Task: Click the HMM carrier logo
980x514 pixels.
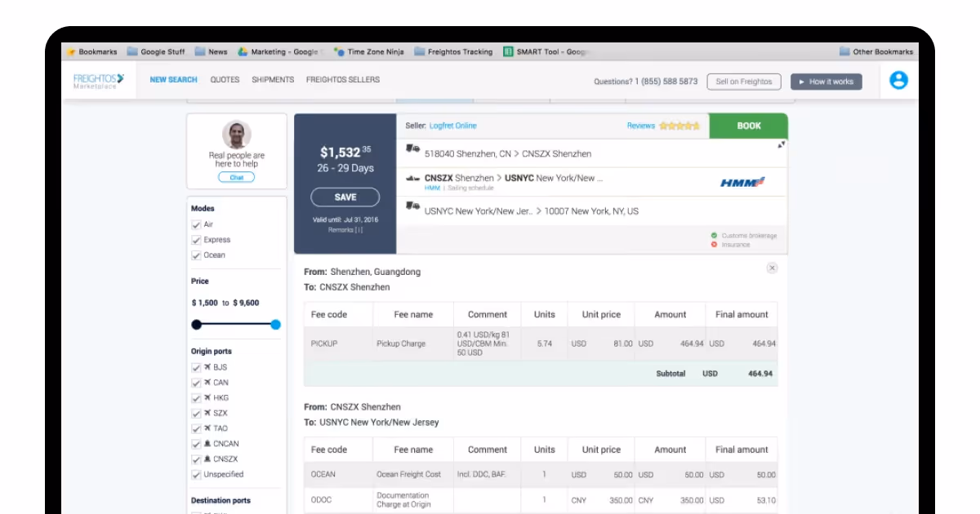Action: tap(742, 182)
